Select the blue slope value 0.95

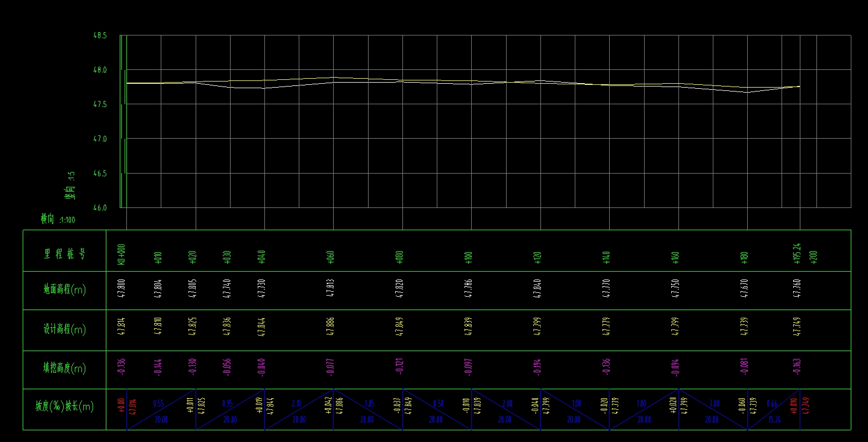point(227,404)
